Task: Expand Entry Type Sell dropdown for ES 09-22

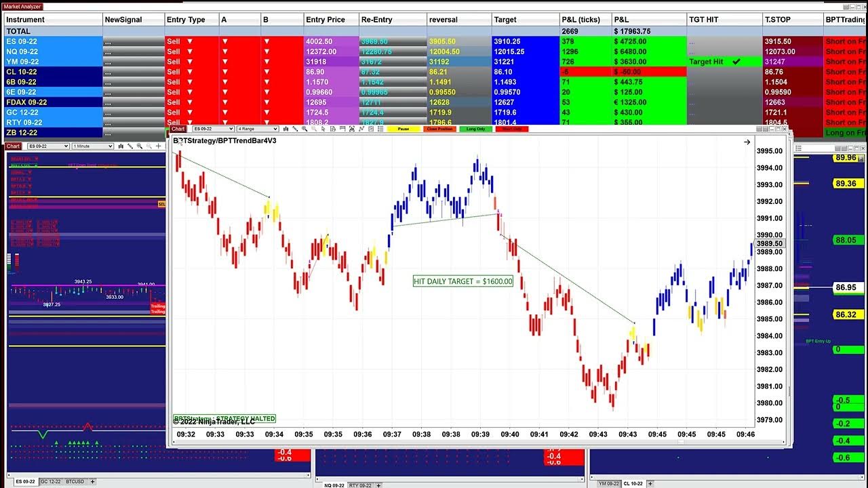Action: click(189, 41)
